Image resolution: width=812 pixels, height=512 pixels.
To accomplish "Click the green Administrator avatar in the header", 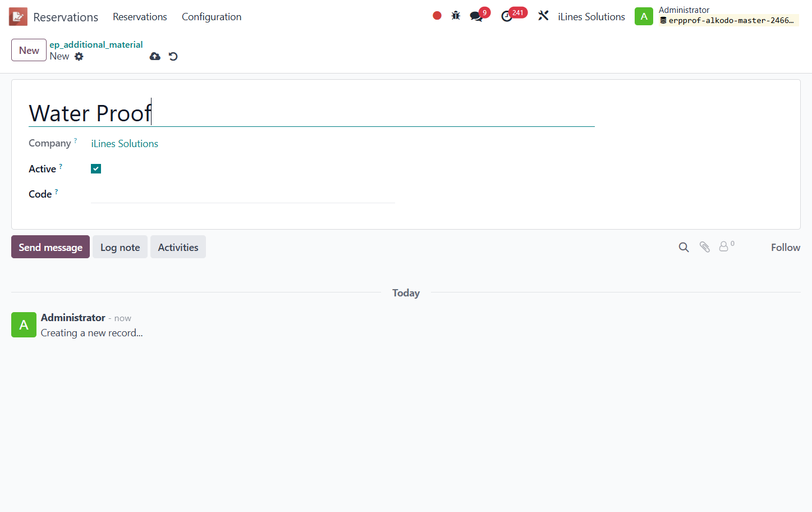I will click(644, 16).
